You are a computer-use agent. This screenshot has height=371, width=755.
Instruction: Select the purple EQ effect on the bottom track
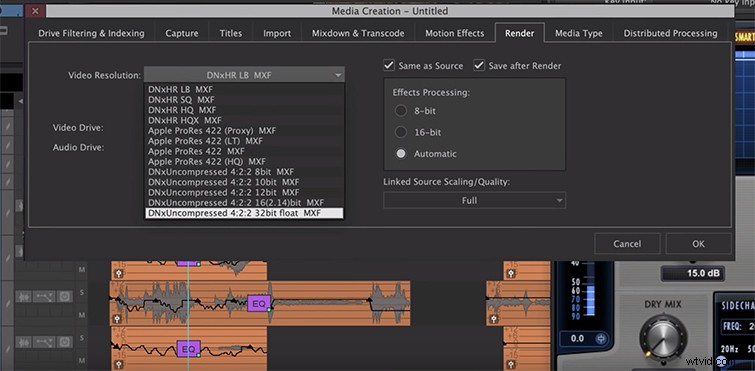pos(188,348)
